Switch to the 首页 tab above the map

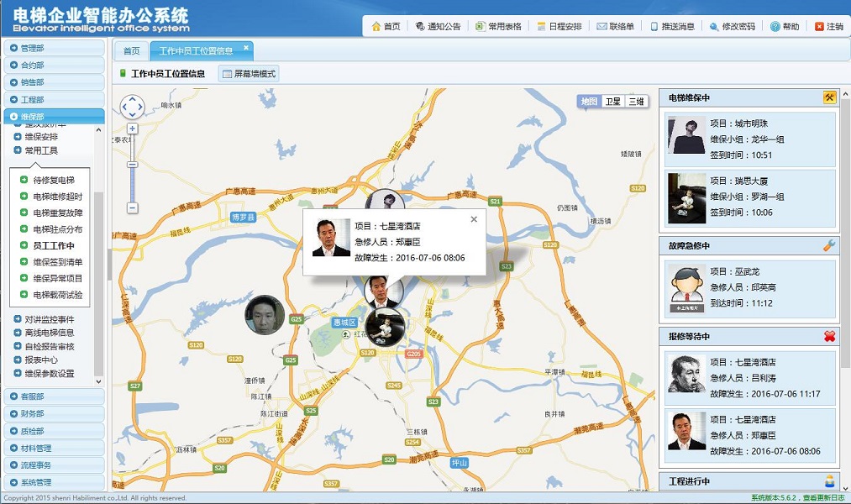coord(131,51)
